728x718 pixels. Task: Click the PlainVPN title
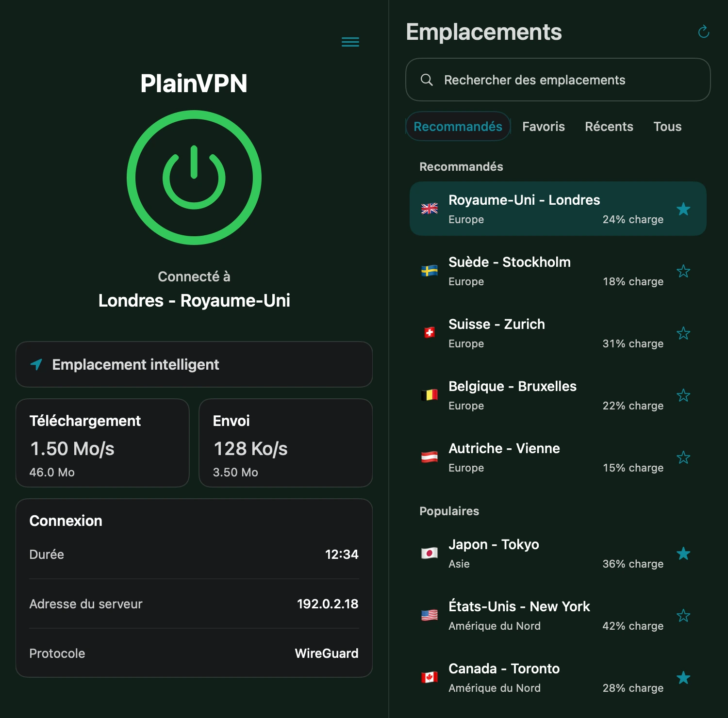(194, 83)
